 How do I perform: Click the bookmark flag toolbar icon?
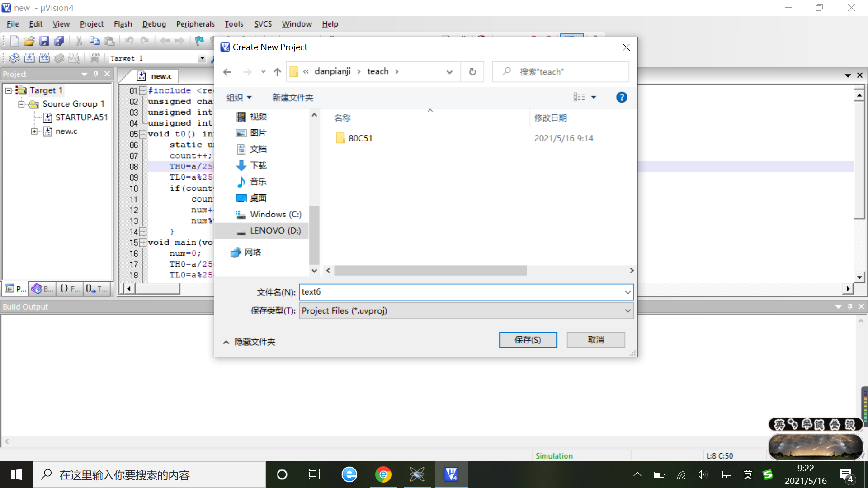199,41
